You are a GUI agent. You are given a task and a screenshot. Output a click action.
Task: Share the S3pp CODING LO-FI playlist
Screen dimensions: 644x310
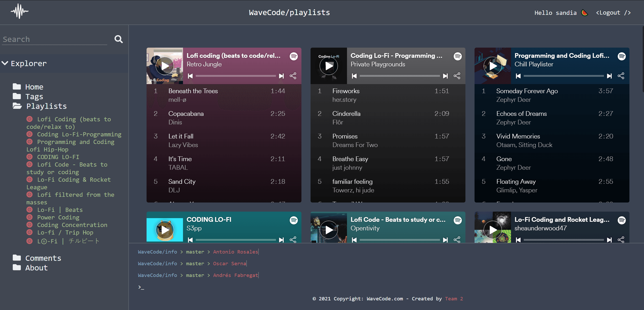coord(293,240)
